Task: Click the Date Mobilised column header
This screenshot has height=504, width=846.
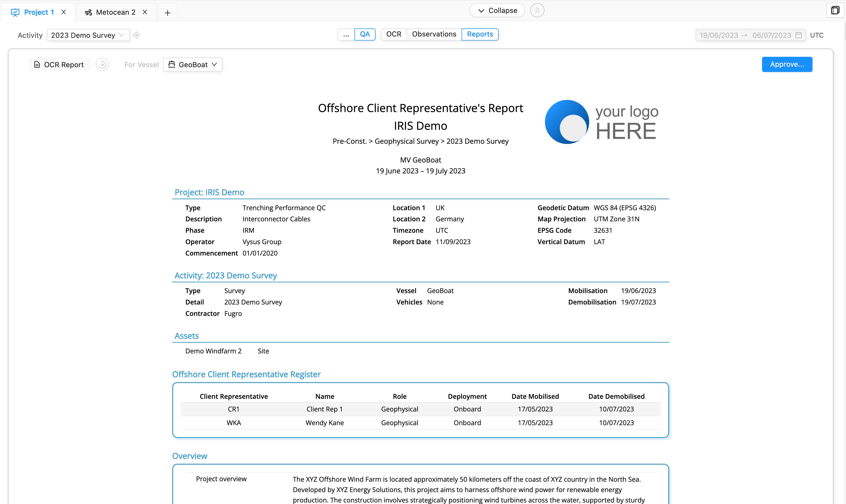Action: 535,396
